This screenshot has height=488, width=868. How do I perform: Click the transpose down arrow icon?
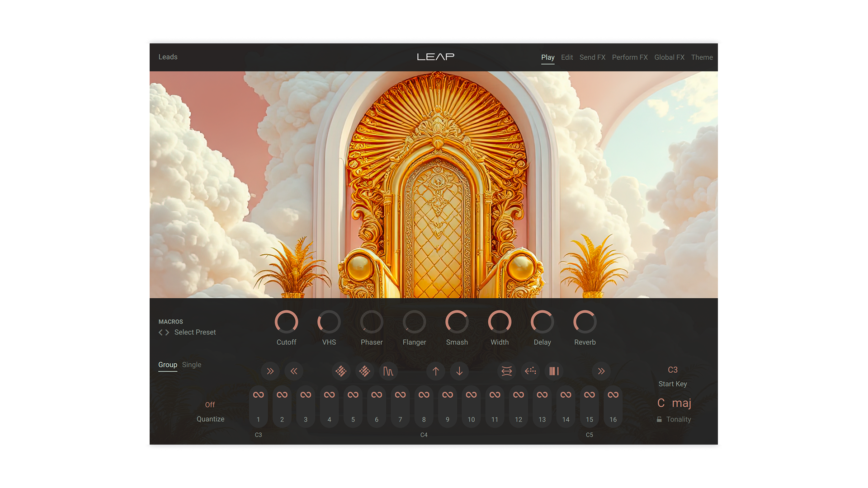coord(459,371)
